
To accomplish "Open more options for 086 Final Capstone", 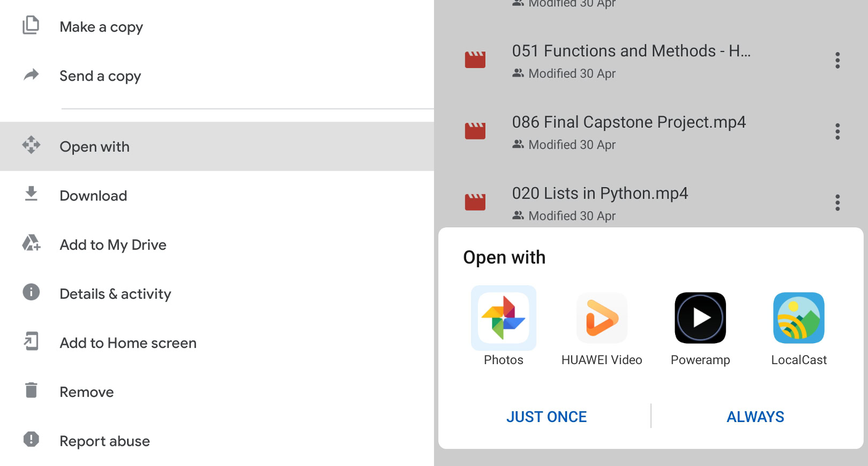I will click(837, 131).
